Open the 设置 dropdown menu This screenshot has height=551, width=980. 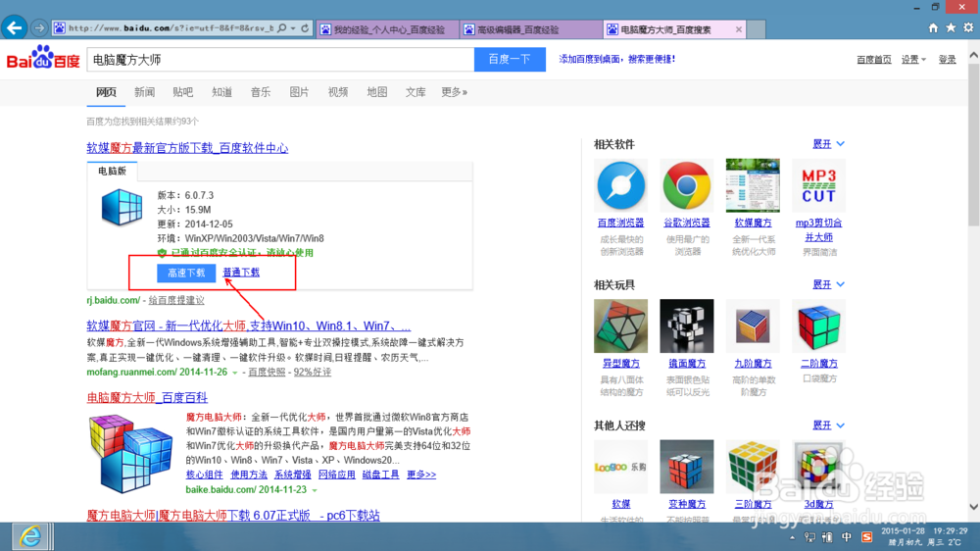coord(913,60)
